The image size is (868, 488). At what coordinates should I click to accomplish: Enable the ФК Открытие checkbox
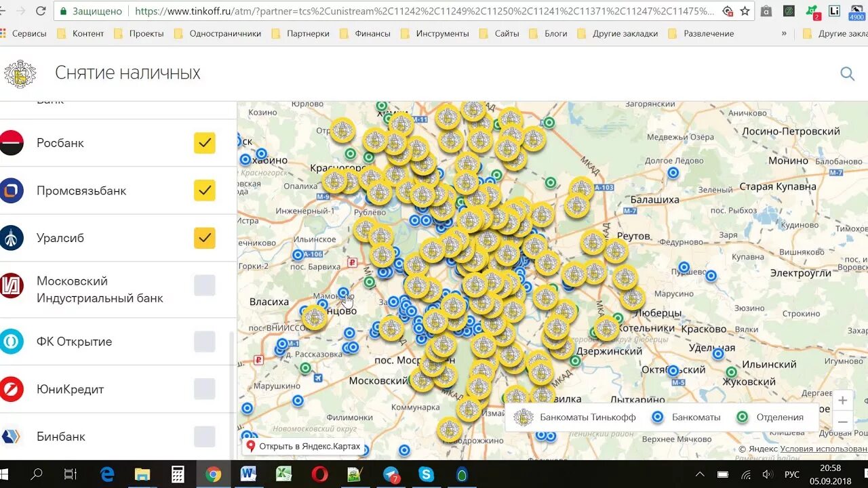(x=205, y=342)
